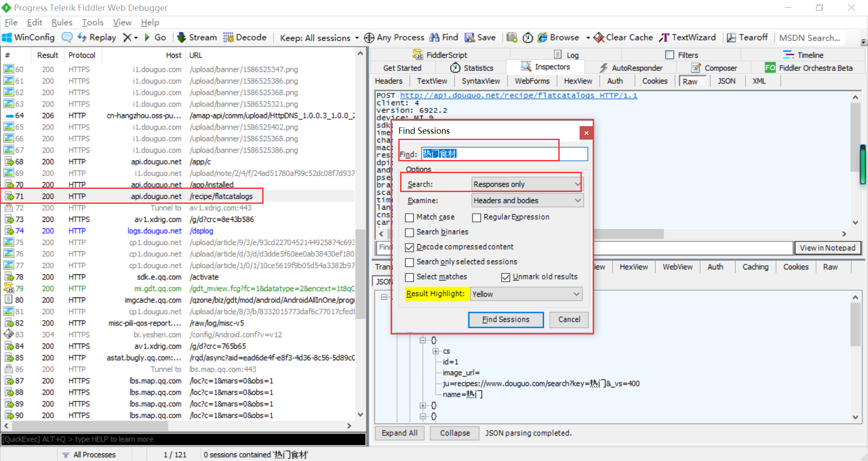
Task: Switch to the Cookies request tab
Action: click(655, 81)
